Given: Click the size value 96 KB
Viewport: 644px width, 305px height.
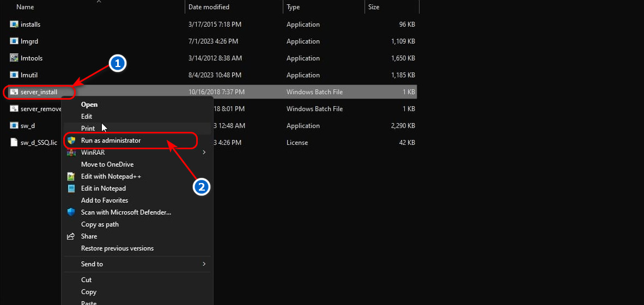Looking at the screenshot, I should tap(407, 24).
